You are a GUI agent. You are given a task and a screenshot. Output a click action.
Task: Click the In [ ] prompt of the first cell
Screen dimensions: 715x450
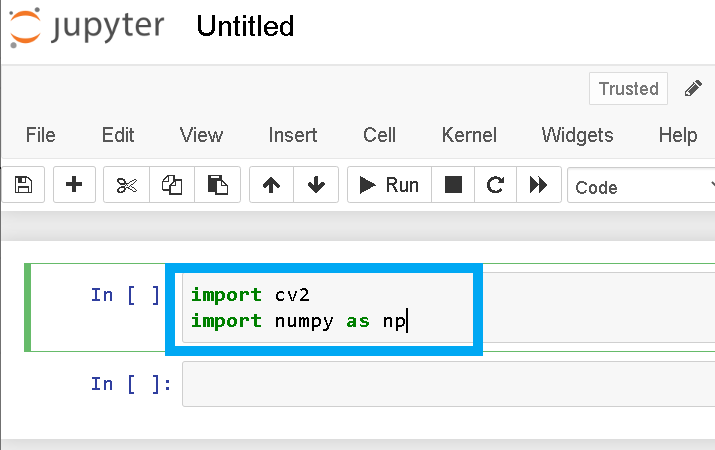click(125, 295)
